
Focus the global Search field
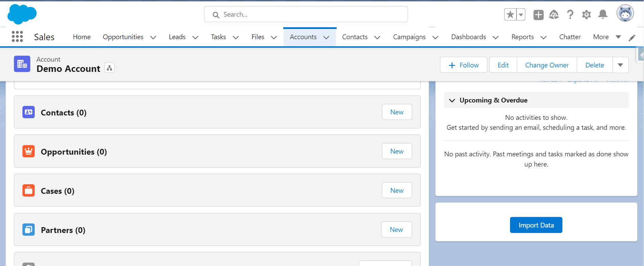tap(306, 14)
